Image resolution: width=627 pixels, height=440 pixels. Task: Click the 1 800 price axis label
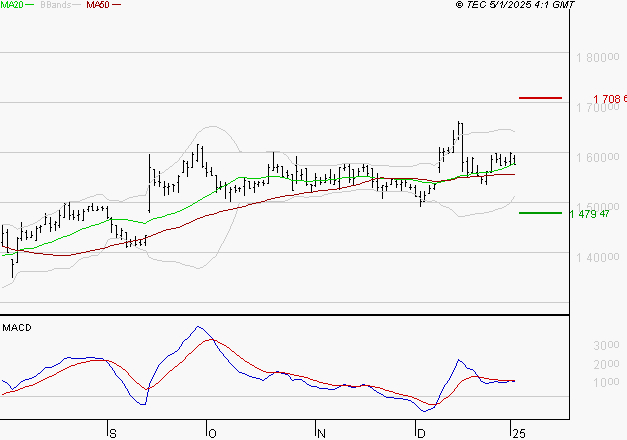click(597, 58)
